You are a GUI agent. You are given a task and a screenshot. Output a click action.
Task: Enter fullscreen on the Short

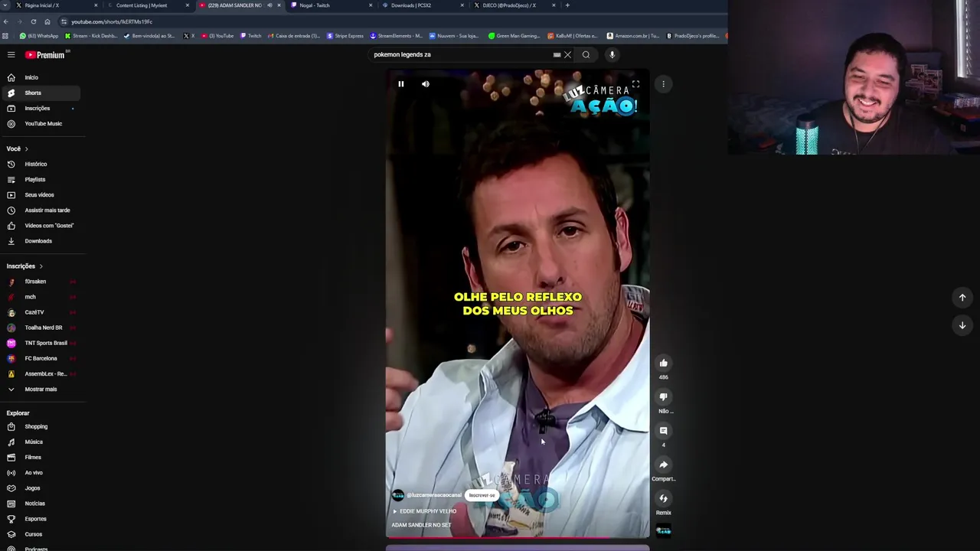click(635, 83)
